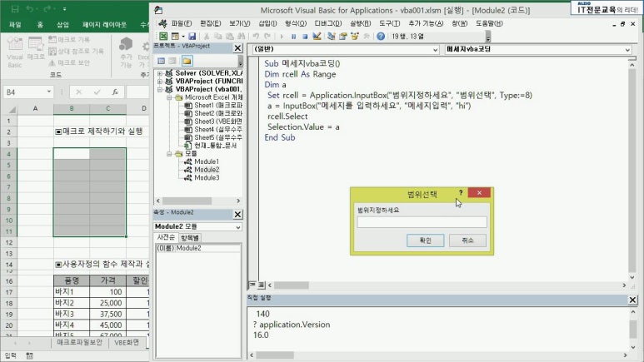Click the Redo icon in VBA toolbar
This screenshot has height=362, width=644.
coord(267,37)
